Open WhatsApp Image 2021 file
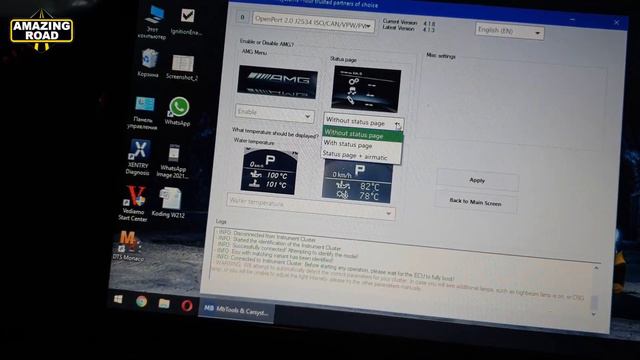This screenshot has height=360, width=640. point(173,161)
